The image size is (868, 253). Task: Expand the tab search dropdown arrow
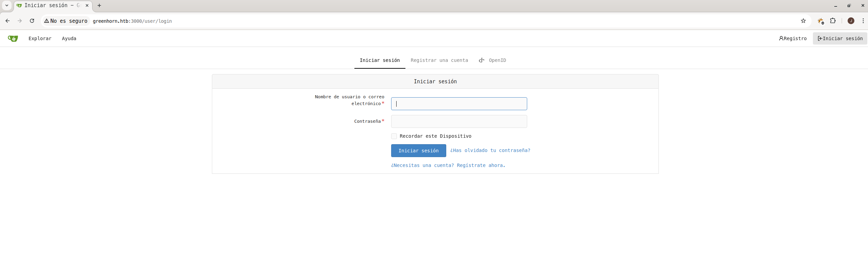(x=6, y=5)
